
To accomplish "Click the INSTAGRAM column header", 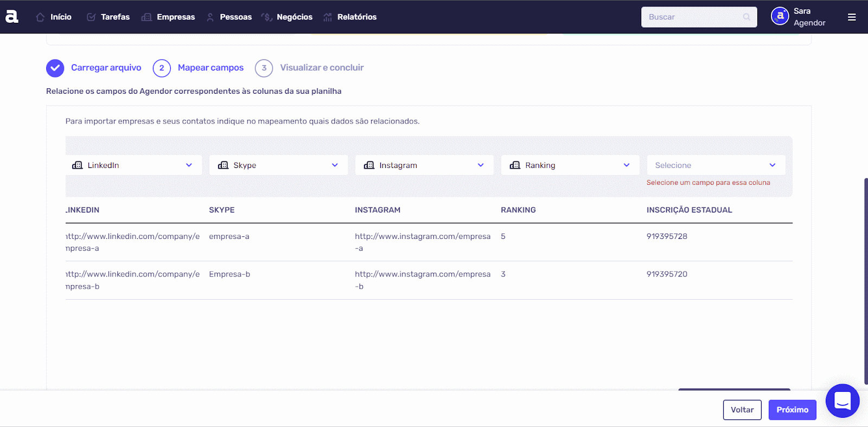I will click(x=378, y=210).
